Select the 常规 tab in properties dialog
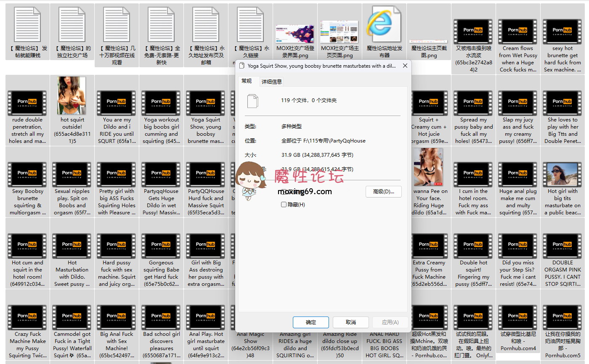Viewport: 589px width, 364px height. 247,81
